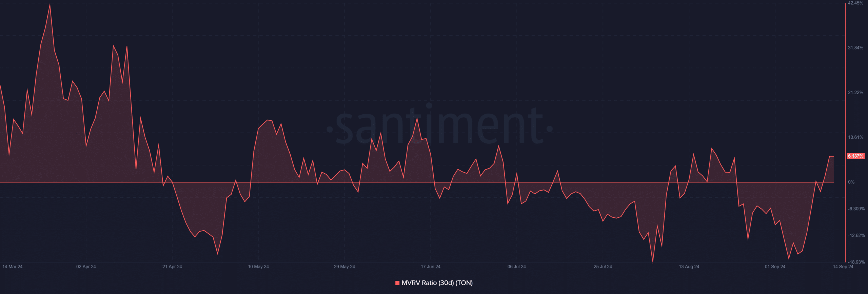Click the '-18.93%' y-axis label

856,262
